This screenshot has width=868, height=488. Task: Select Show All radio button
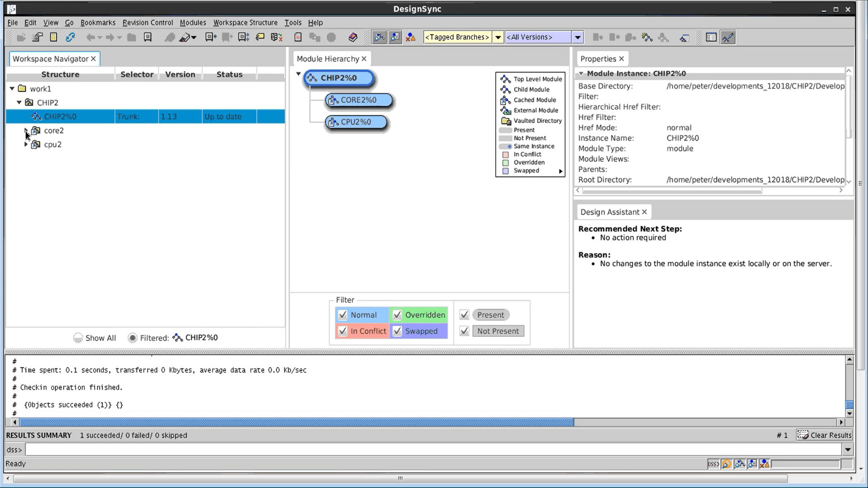point(78,337)
